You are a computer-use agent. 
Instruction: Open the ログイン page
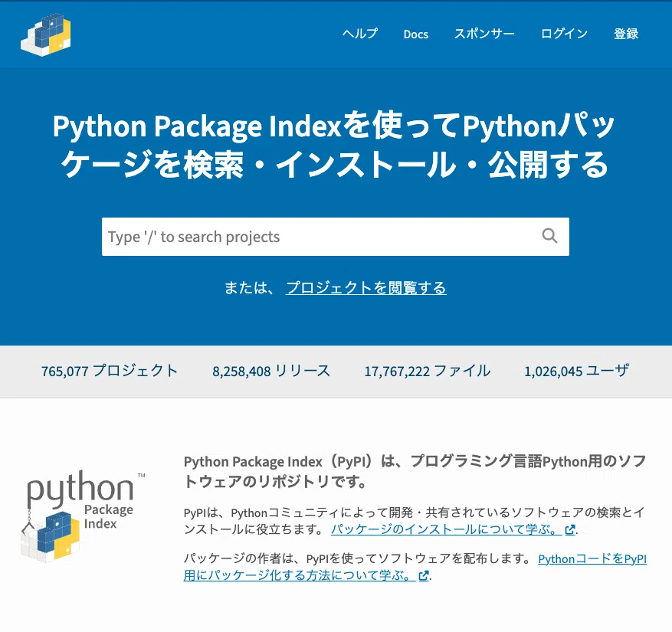pos(564,34)
